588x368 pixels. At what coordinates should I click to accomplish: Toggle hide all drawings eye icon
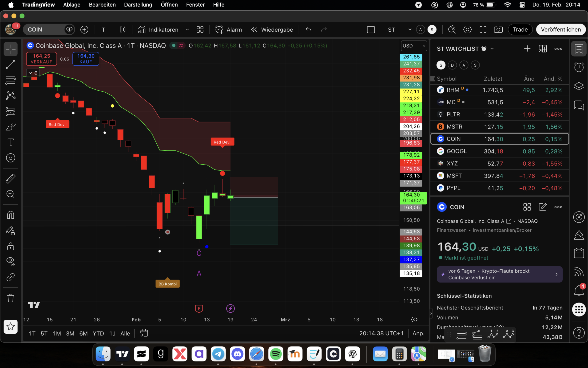10,261
